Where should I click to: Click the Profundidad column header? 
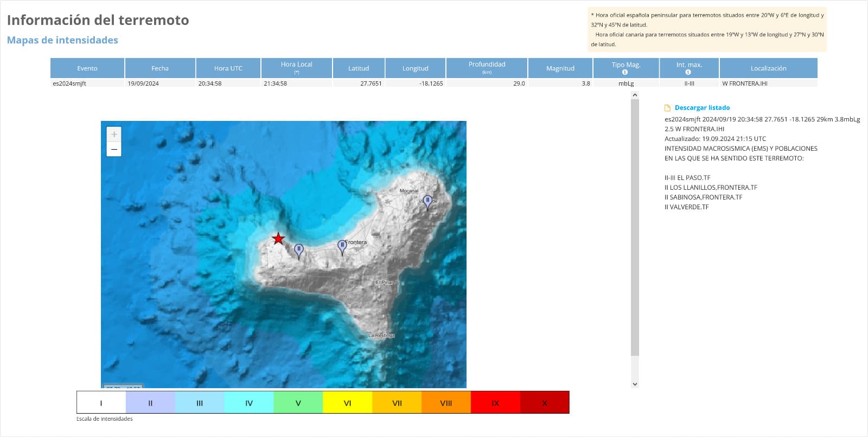click(x=487, y=68)
